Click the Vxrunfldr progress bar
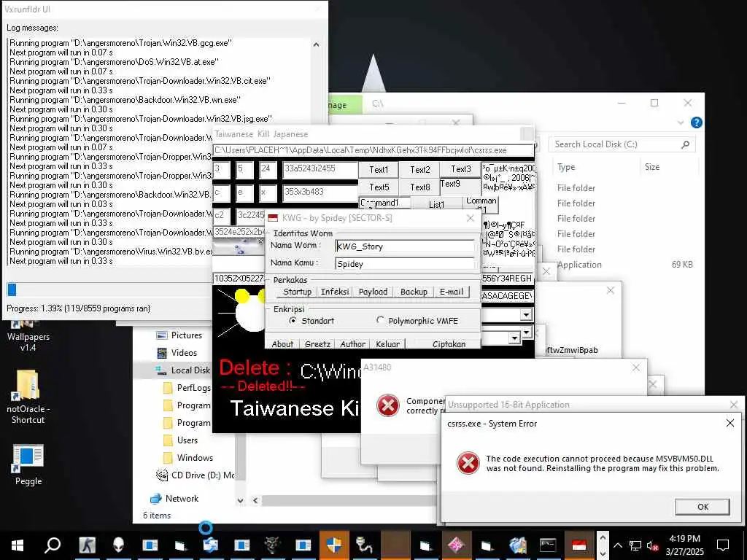 109,289
